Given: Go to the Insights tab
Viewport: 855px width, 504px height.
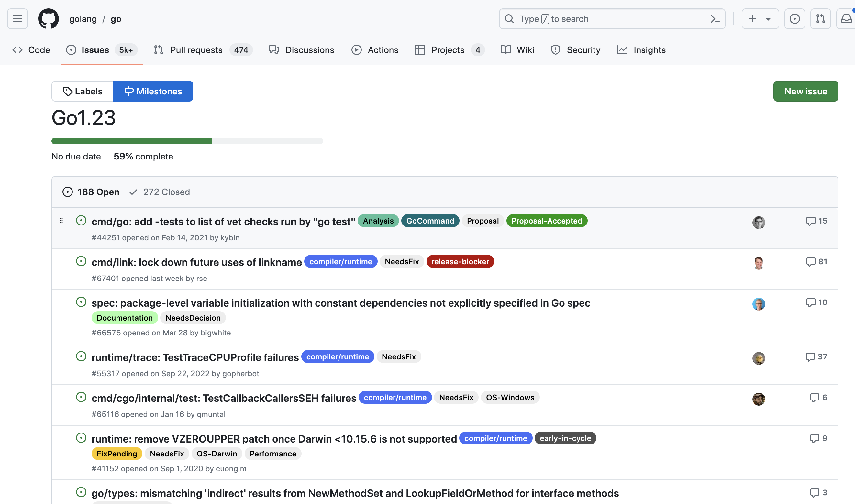Looking at the screenshot, I should [641, 50].
